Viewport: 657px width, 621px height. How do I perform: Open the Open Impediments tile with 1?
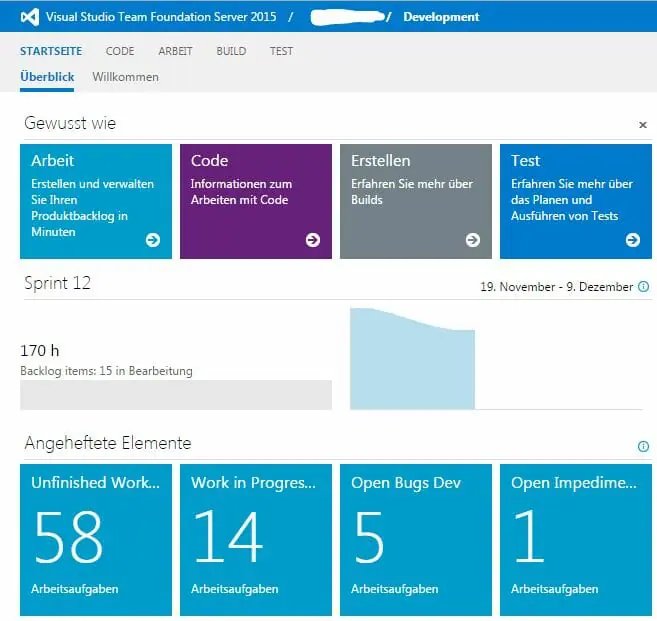(576, 540)
